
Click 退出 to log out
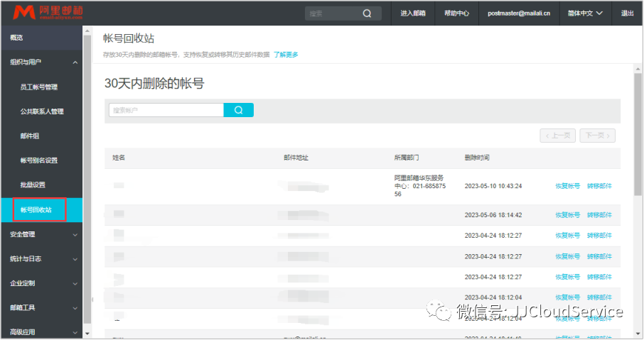[x=628, y=13]
